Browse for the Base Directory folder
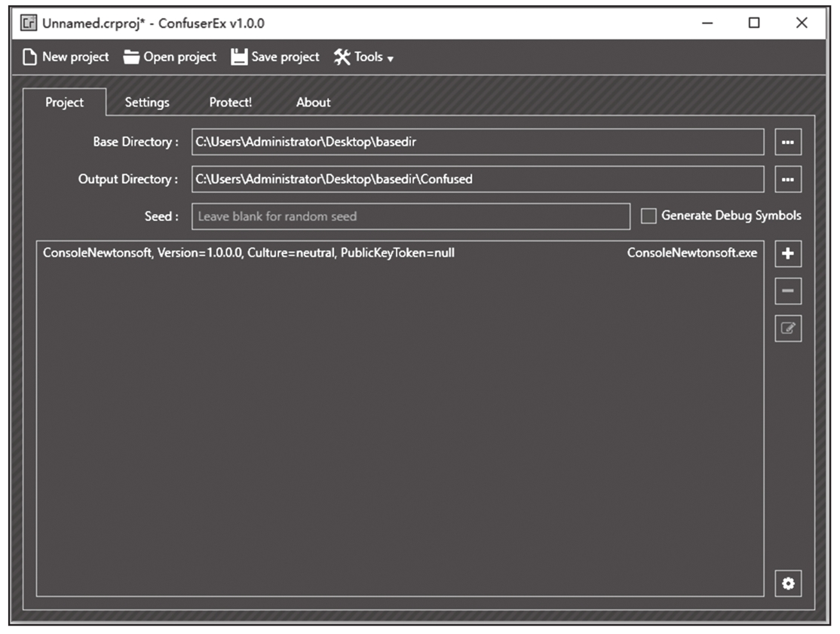The height and width of the screenshot is (634, 840). tap(788, 142)
